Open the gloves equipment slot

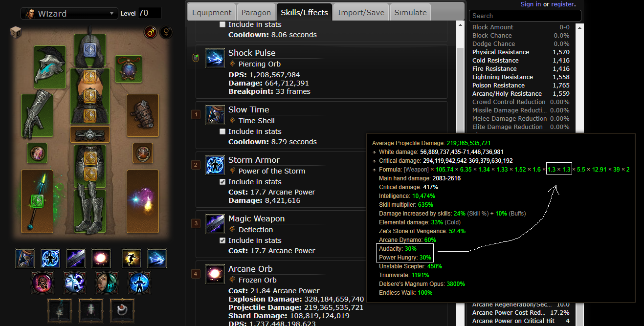[x=37, y=115]
